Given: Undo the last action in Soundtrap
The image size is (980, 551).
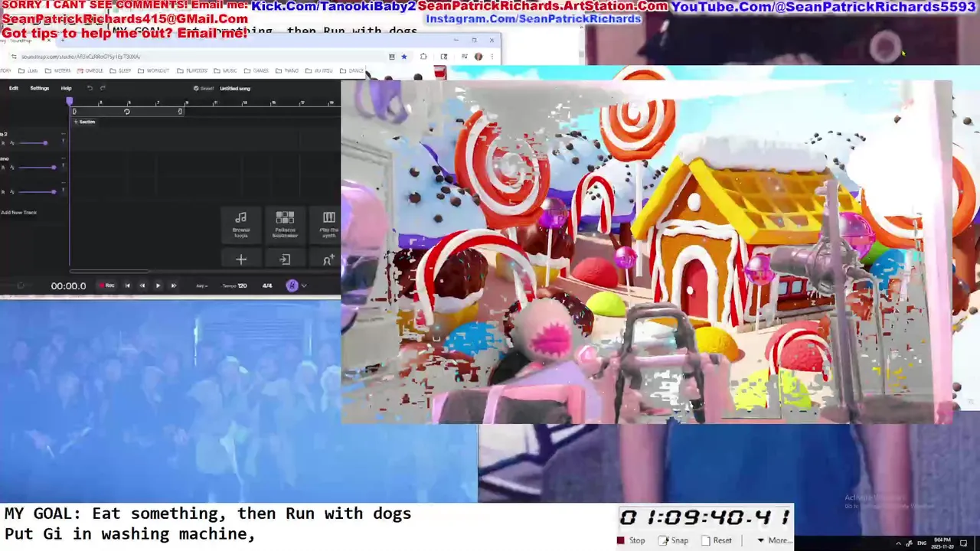Looking at the screenshot, I should click(90, 88).
